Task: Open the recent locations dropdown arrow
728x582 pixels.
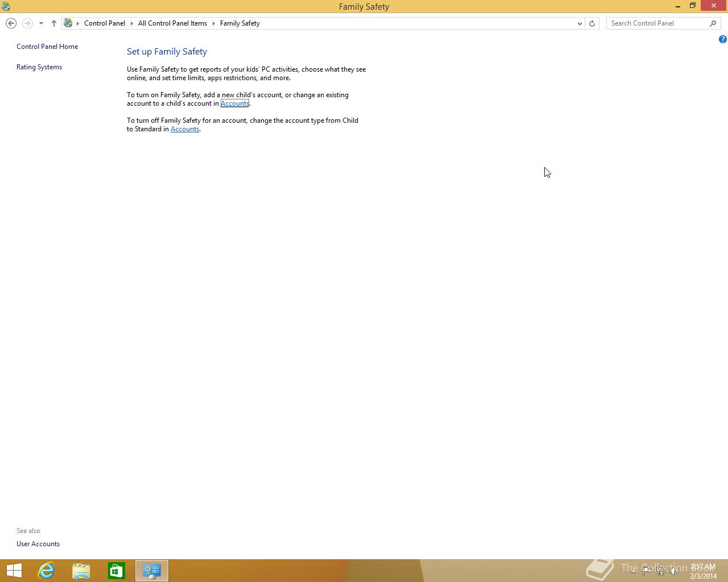Action: [41, 23]
